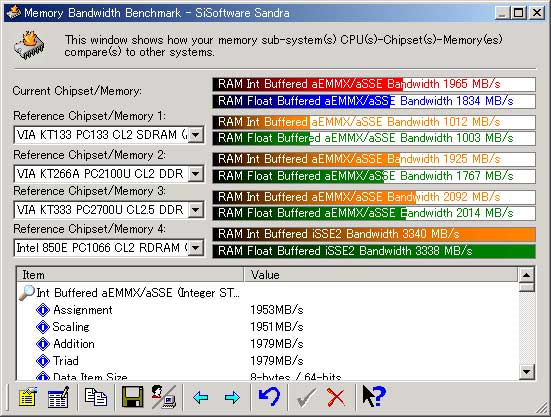
Task: Copy results using the copy pages icon
Action: pyautogui.click(x=96, y=397)
